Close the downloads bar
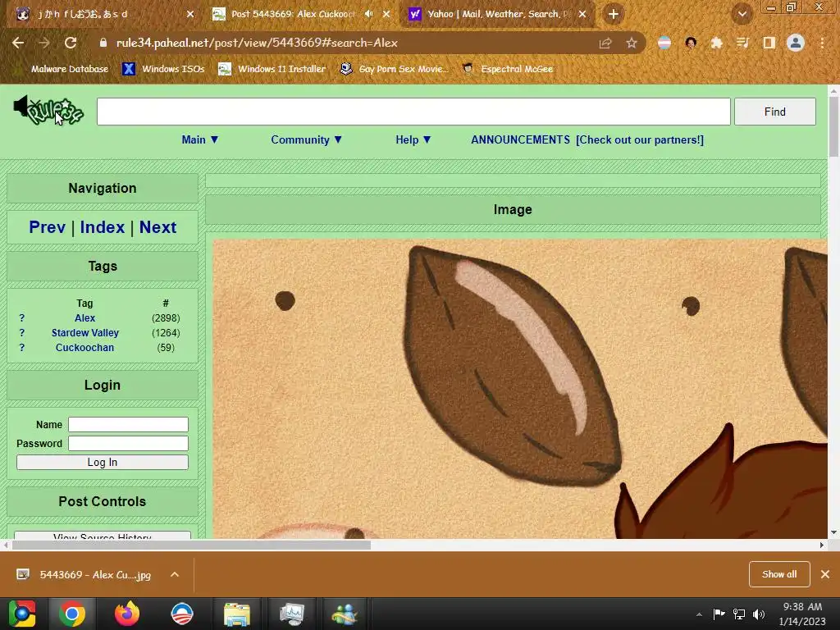840x630 pixels. click(825, 574)
